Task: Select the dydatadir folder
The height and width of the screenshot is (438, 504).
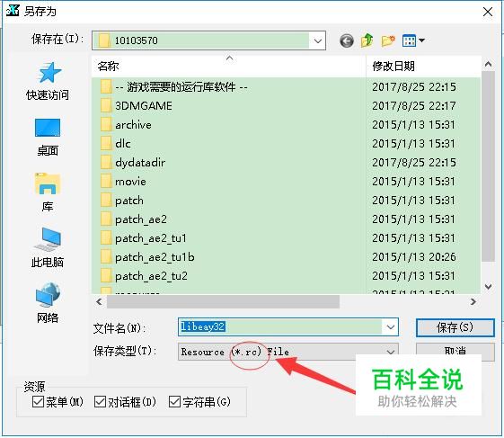Action: [x=133, y=163]
